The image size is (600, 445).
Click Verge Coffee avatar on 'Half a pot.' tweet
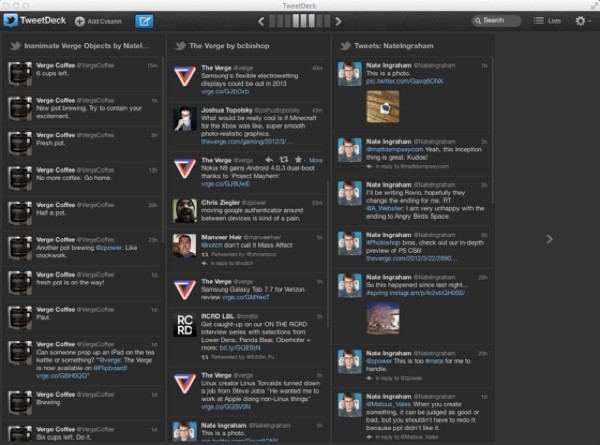[20, 213]
